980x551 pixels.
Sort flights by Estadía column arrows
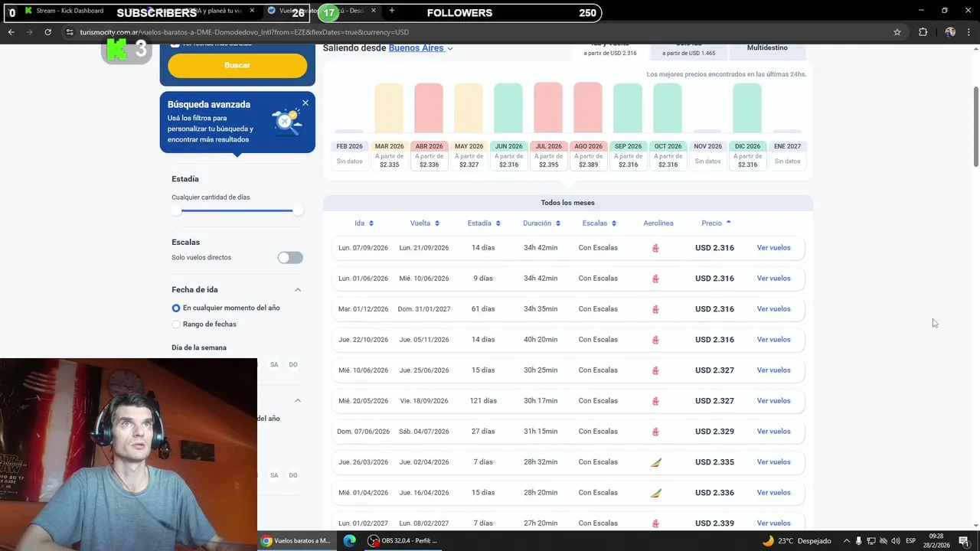[x=498, y=223]
